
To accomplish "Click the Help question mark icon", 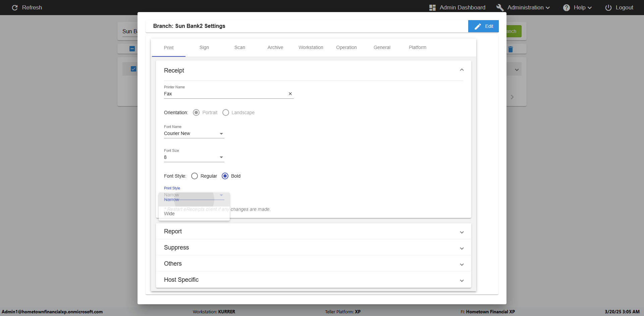I will [x=566, y=8].
